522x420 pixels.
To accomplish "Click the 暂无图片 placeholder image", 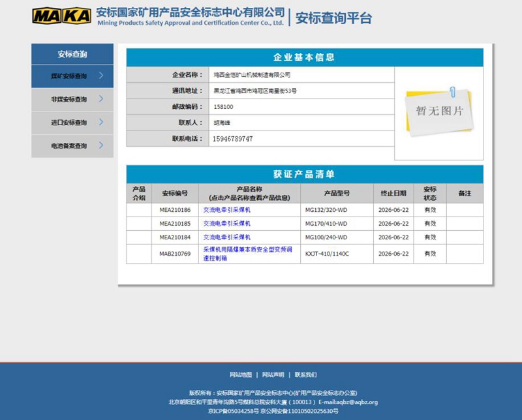I will pyautogui.click(x=438, y=110).
